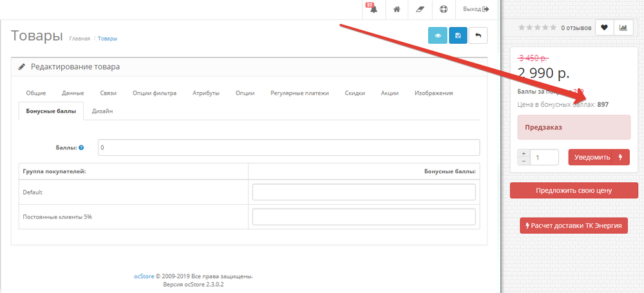Click the compare chart icon
This screenshot has height=293, width=644.
(623, 27)
